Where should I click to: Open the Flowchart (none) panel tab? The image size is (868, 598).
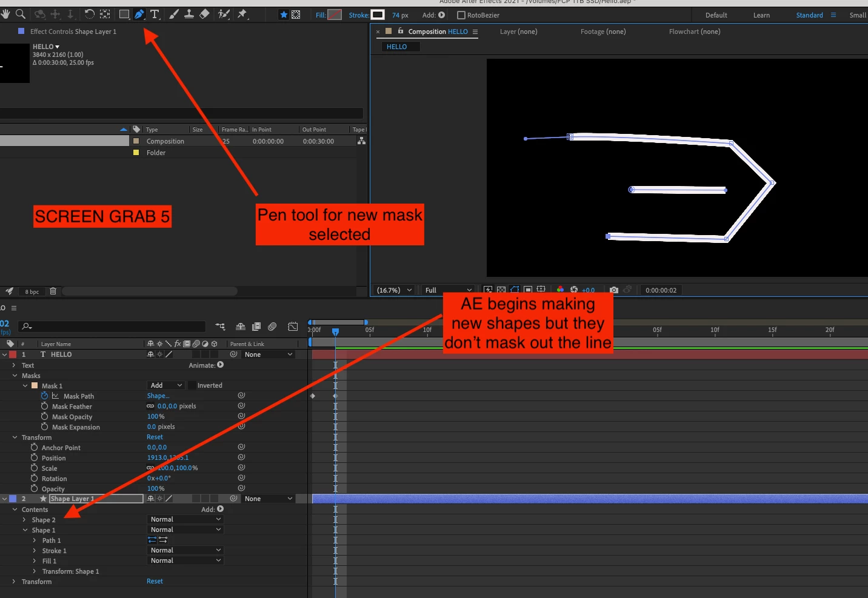[x=695, y=32]
